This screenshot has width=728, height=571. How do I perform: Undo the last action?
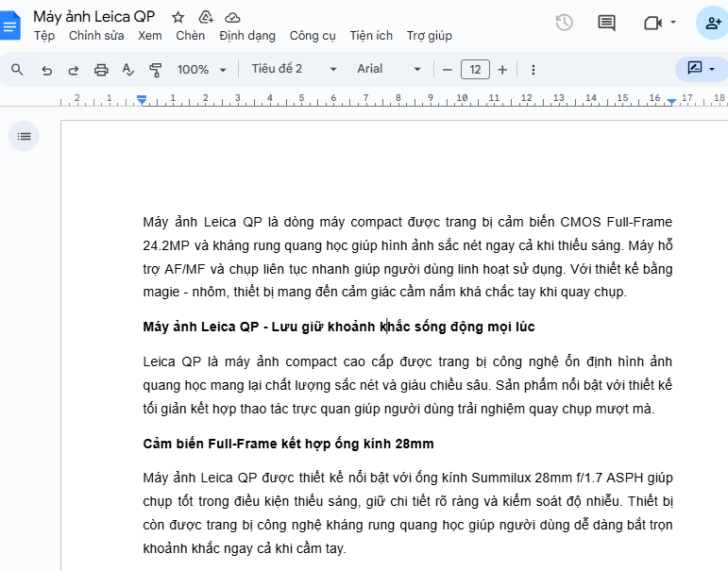tap(46, 70)
